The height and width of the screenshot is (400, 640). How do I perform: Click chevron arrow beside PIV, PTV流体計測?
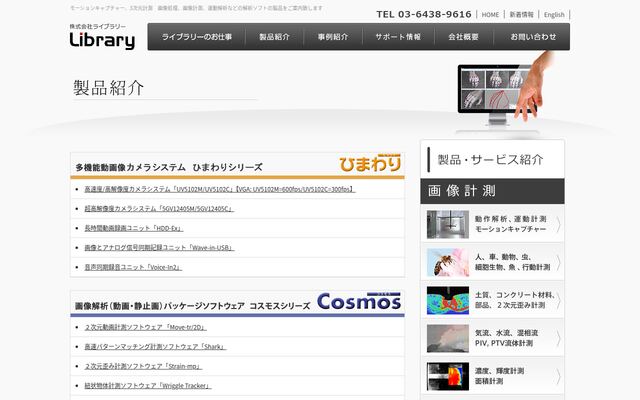(x=559, y=338)
